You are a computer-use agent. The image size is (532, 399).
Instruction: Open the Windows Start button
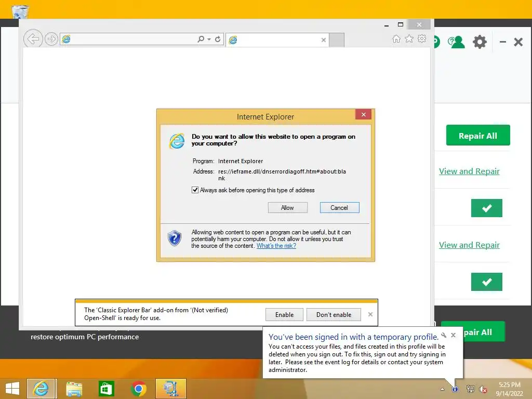12,389
